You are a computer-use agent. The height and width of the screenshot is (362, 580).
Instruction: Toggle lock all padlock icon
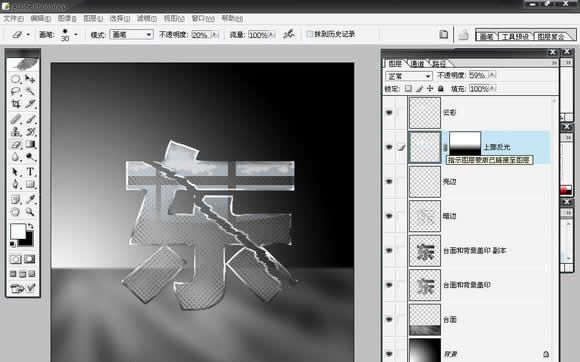pyautogui.click(x=441, y=88)
